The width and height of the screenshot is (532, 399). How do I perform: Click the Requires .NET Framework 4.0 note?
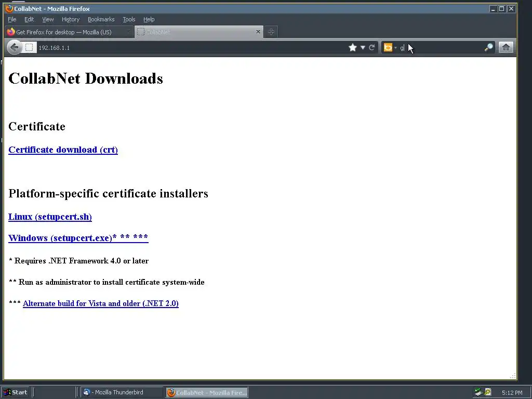[x=79, y=261]
